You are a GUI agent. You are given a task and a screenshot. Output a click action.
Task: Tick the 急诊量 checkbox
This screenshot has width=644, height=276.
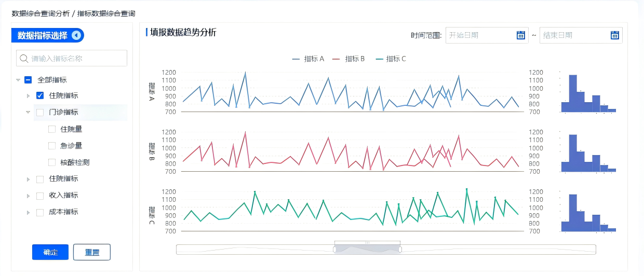tap(52, 146)
